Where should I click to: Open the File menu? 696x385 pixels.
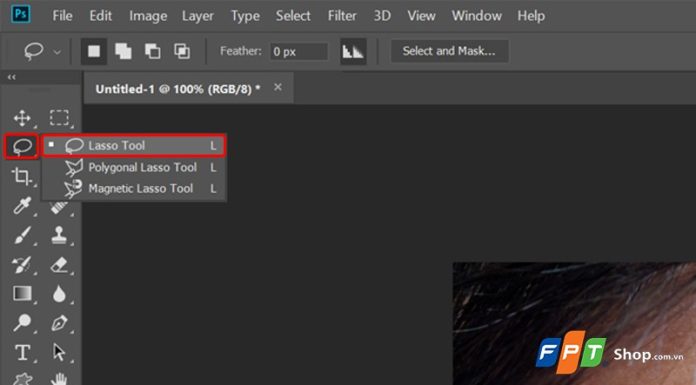[62, 16]
